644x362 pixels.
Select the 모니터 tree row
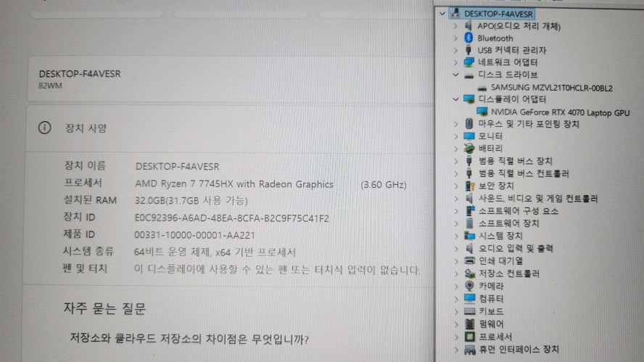(490, 136)
